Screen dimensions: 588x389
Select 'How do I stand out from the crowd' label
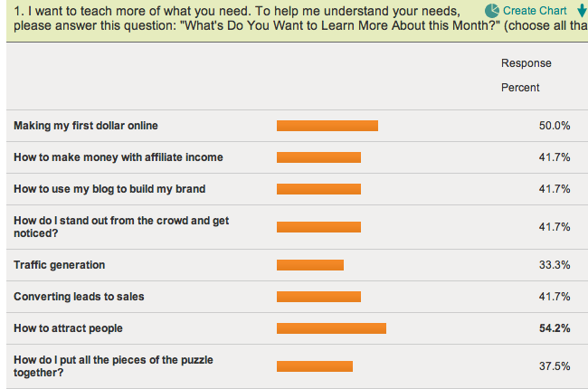(x=121, y=226)
